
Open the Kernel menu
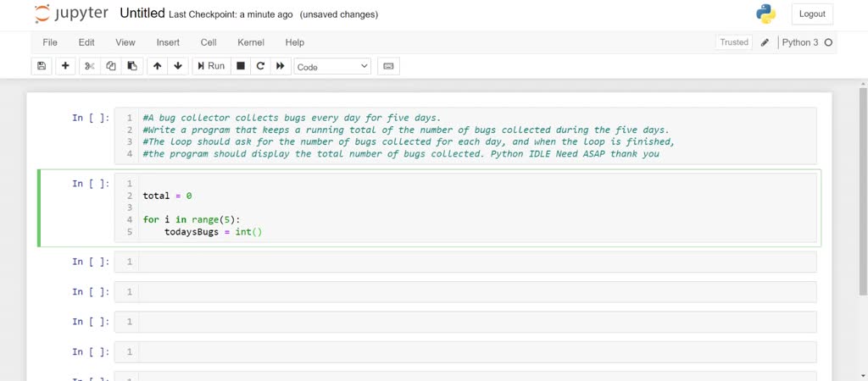251,42
